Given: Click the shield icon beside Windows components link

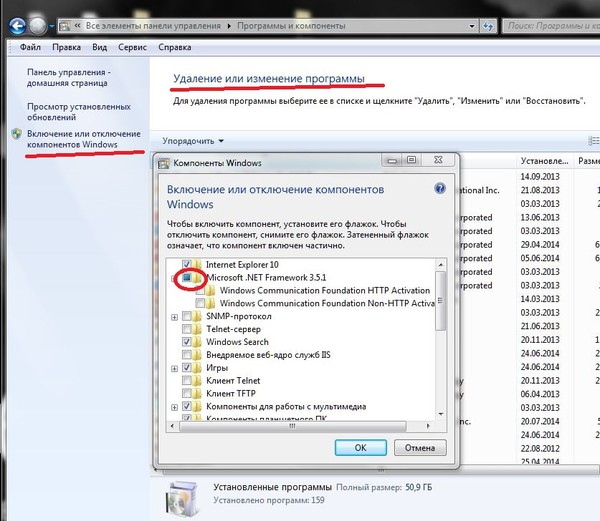Looking at the screenshot, I should (16, 134).
